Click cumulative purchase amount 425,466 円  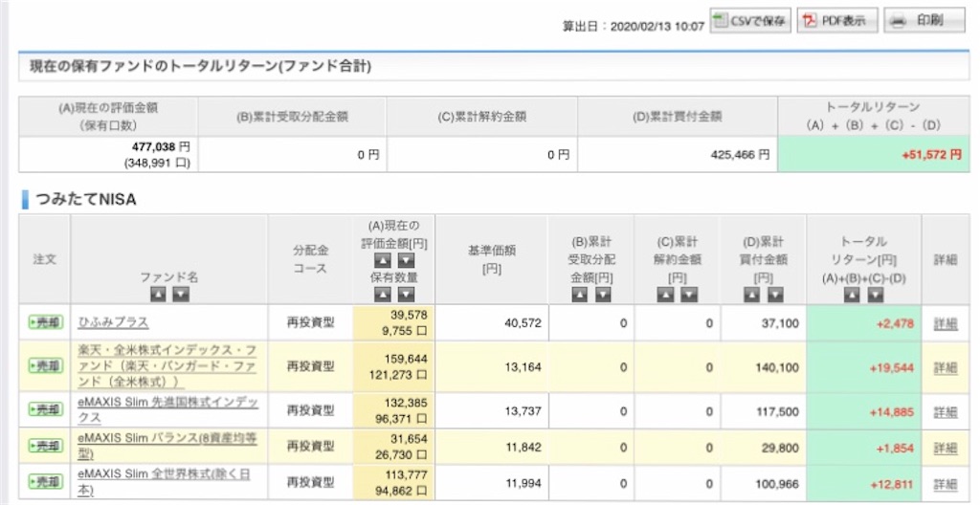point(740,155)
